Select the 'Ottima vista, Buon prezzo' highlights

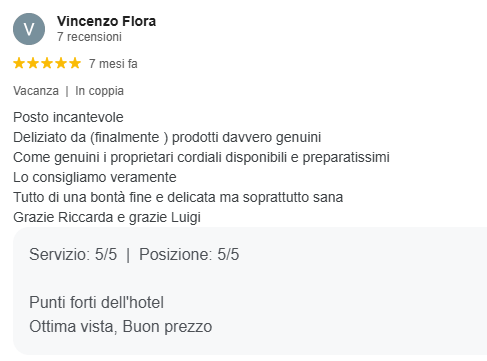click(x=121, y=326)
